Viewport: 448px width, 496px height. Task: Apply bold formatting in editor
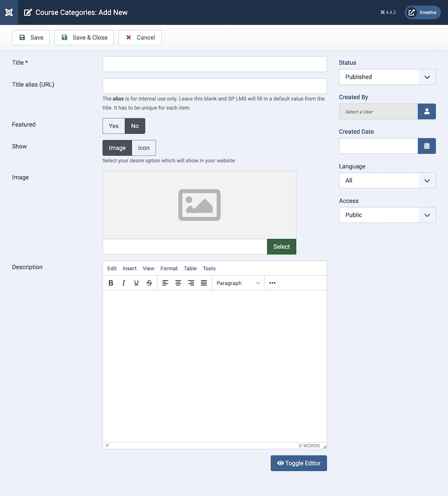pos(111,283)
